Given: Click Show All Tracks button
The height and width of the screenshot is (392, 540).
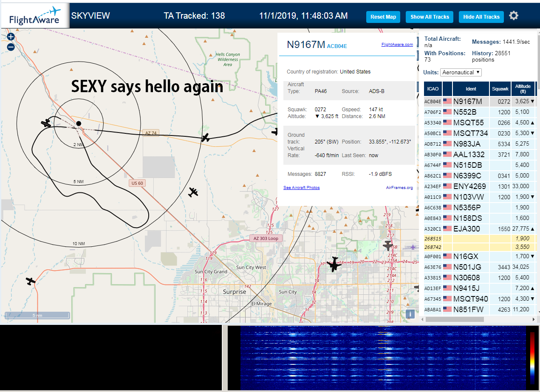Looking at the screenshot, I should click(430, 17).
